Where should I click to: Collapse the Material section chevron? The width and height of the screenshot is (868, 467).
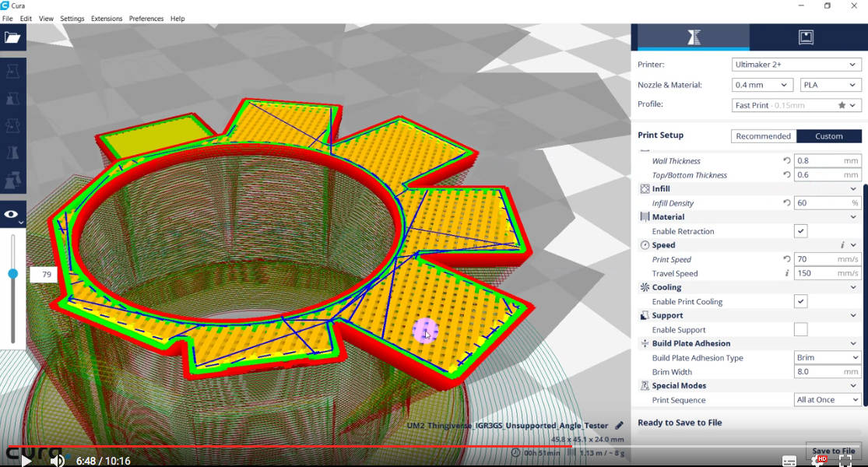pyautogui.click(x=853, y=217)
